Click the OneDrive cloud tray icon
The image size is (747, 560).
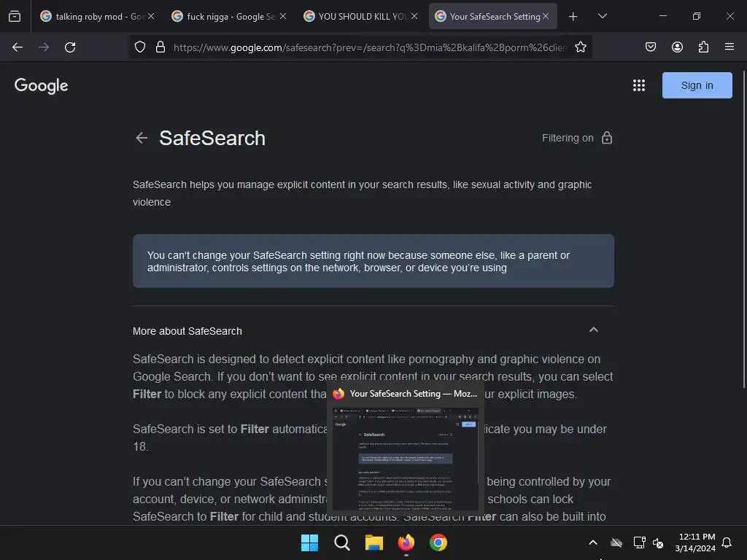[x=616, y=542]
